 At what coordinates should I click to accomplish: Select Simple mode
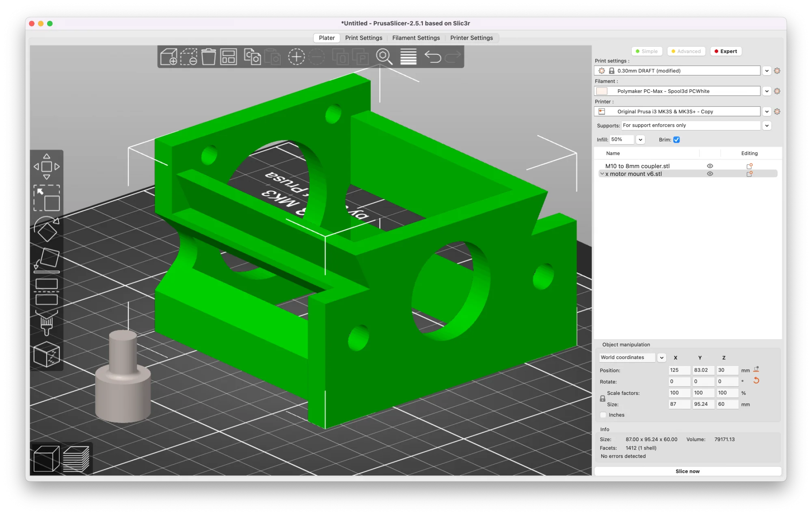pyautogui.click(x=647, y=51)
